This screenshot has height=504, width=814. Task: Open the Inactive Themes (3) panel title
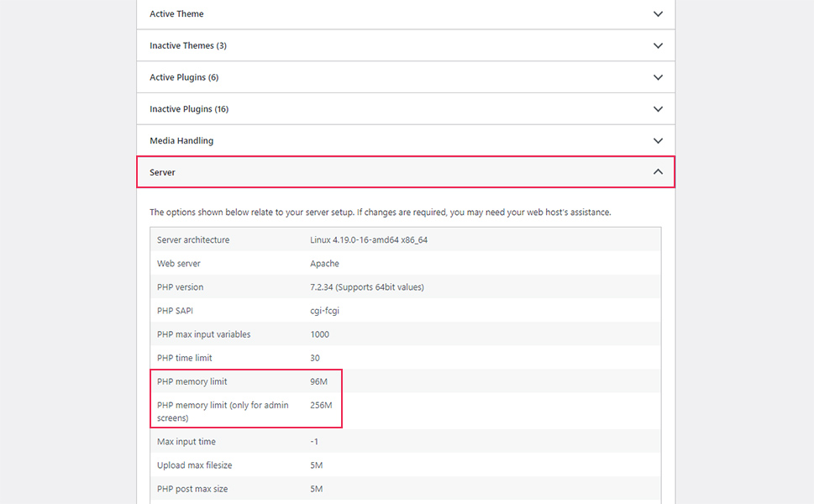pyautogui.click(x=188, y=45)
